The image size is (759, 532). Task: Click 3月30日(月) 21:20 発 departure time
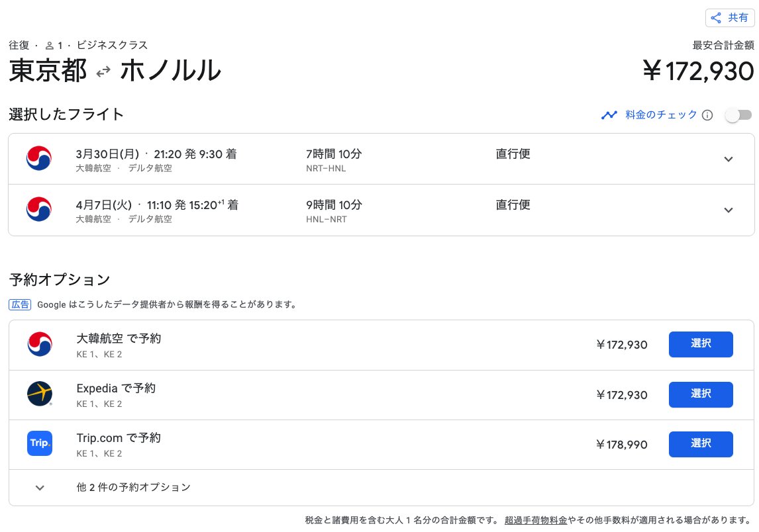(x=136, y=154)
